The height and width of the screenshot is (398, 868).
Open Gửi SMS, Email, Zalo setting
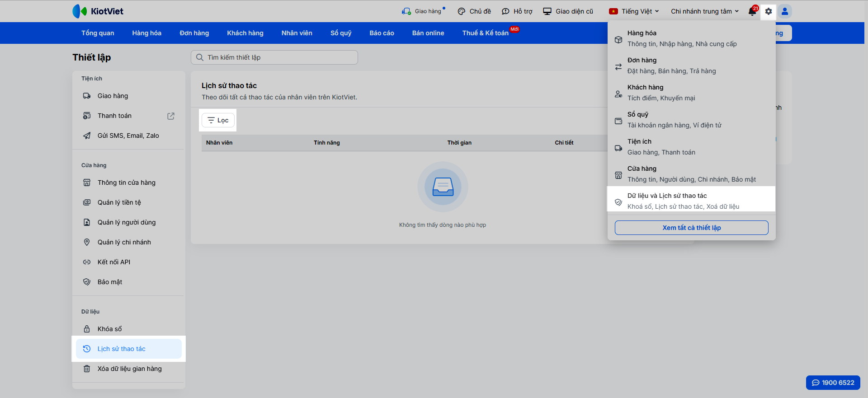pyautogui.click(x=129, y=136)
